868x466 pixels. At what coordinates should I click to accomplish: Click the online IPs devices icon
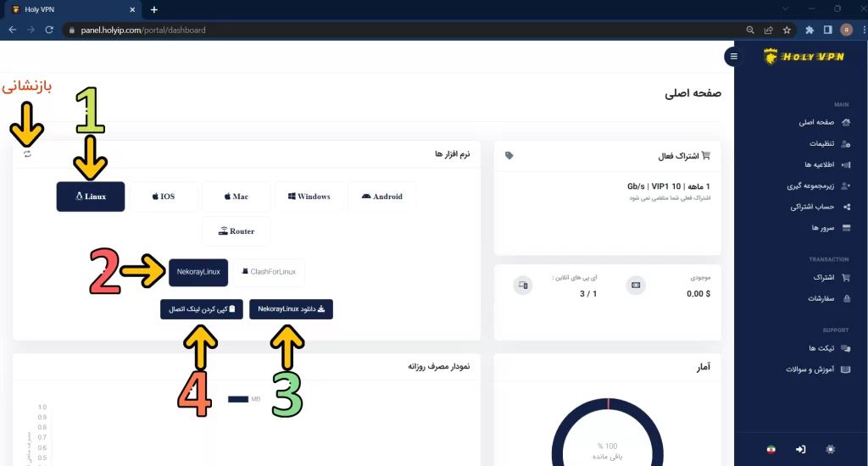tap(523, 286)
